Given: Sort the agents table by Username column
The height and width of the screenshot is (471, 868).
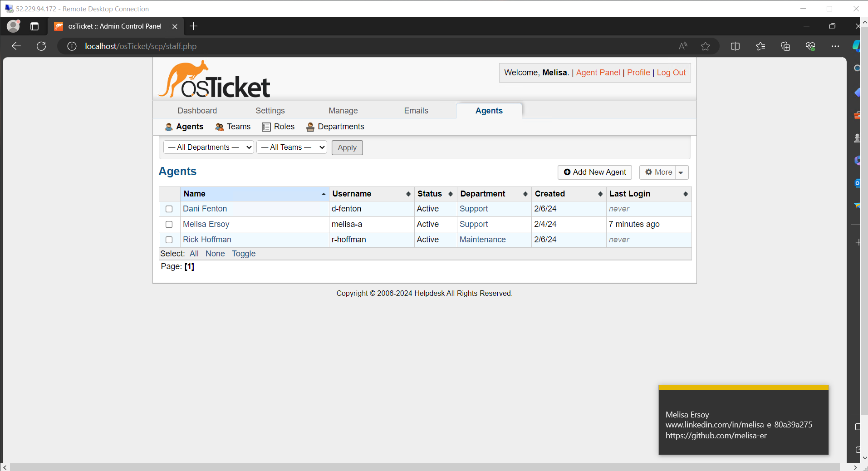Looking at the screenshot, I should coord(372,194).
